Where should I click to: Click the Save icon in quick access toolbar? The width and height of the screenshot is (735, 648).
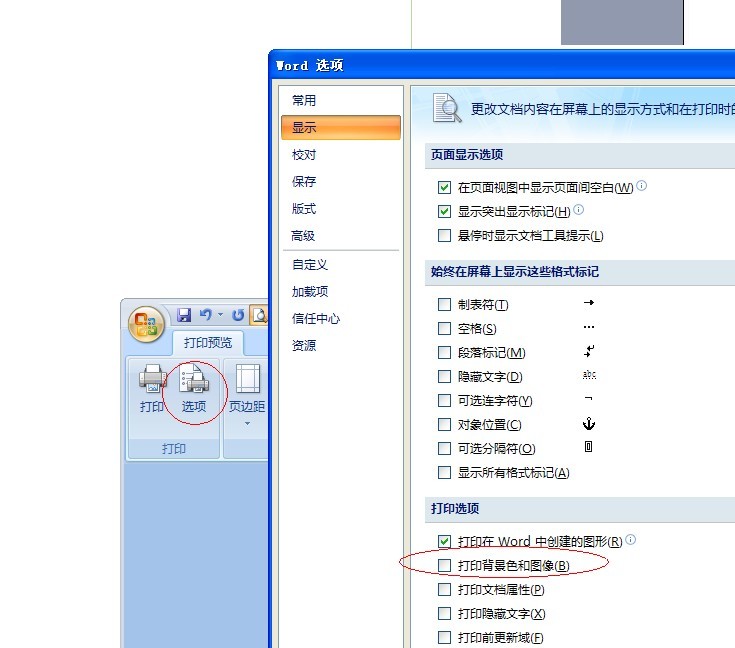(184, 315)
